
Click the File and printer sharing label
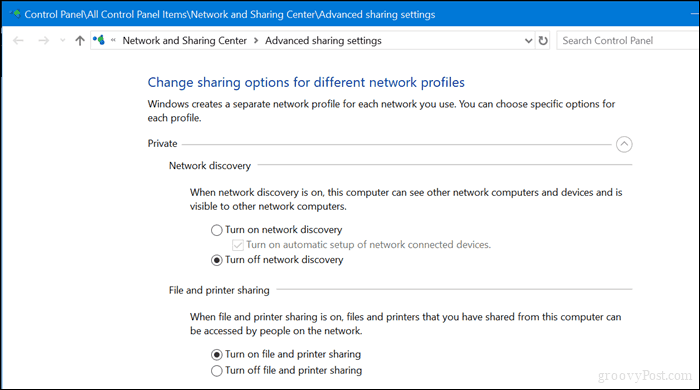tap(219, 290)
